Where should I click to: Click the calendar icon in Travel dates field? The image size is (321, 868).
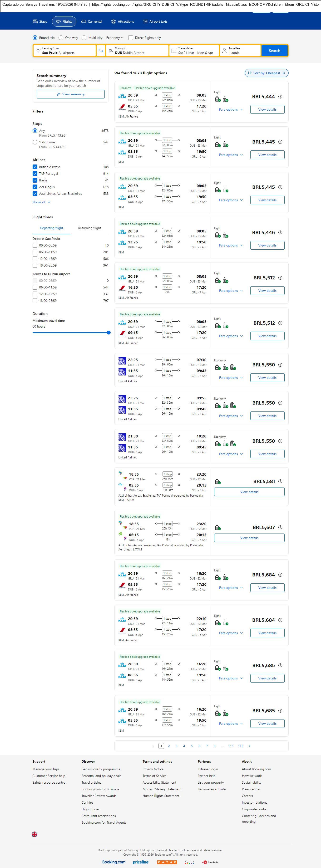click(x=174, y=51)
